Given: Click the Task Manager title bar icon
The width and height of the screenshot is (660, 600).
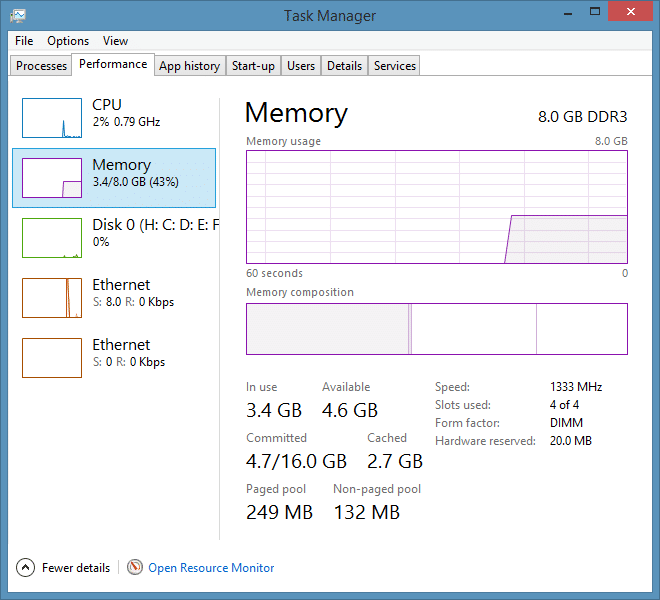Looking at the screenshot, I should click(18, 16).
